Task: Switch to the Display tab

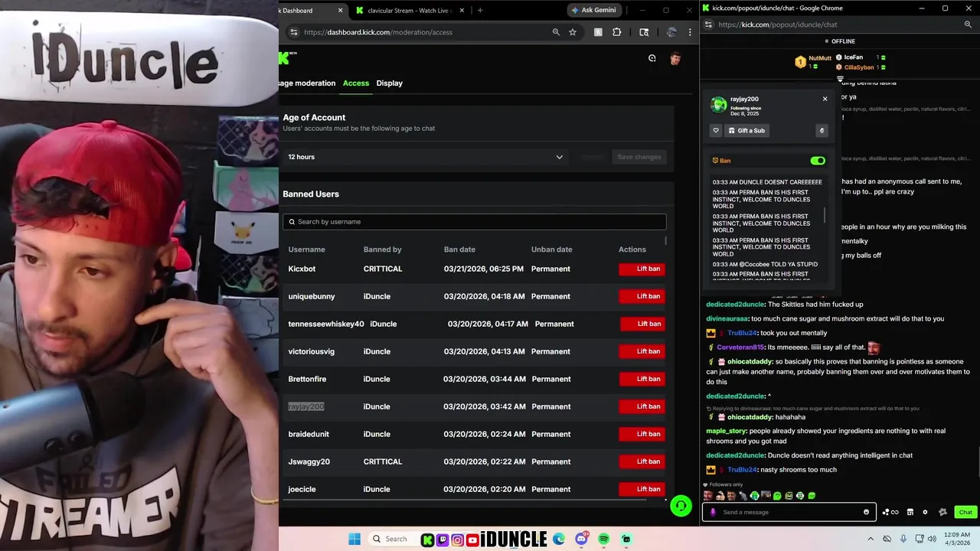Action: 389,83
